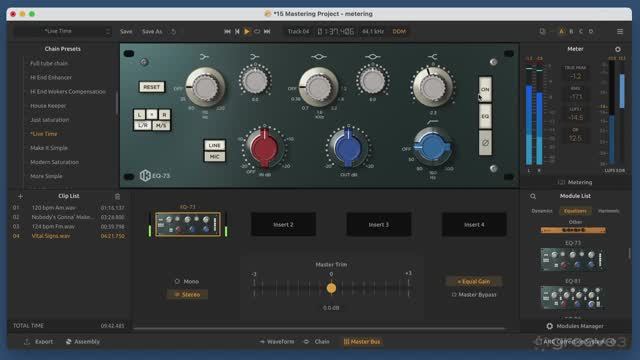Click the empty Insert 2 slot

[x=283, y=224]
